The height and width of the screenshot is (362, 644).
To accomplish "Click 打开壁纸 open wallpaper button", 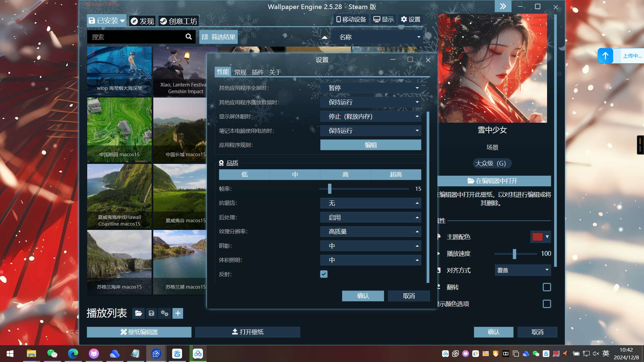I will [248, 332].
